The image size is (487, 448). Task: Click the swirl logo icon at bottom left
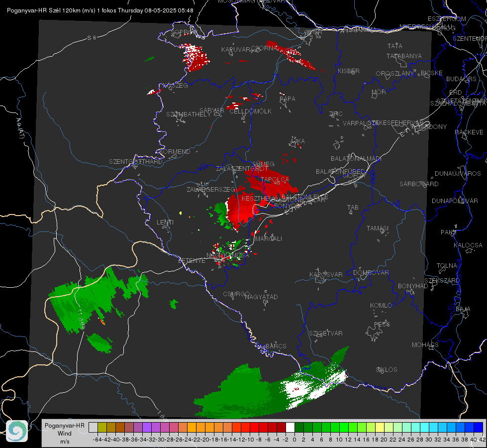[x=17, y=431]
